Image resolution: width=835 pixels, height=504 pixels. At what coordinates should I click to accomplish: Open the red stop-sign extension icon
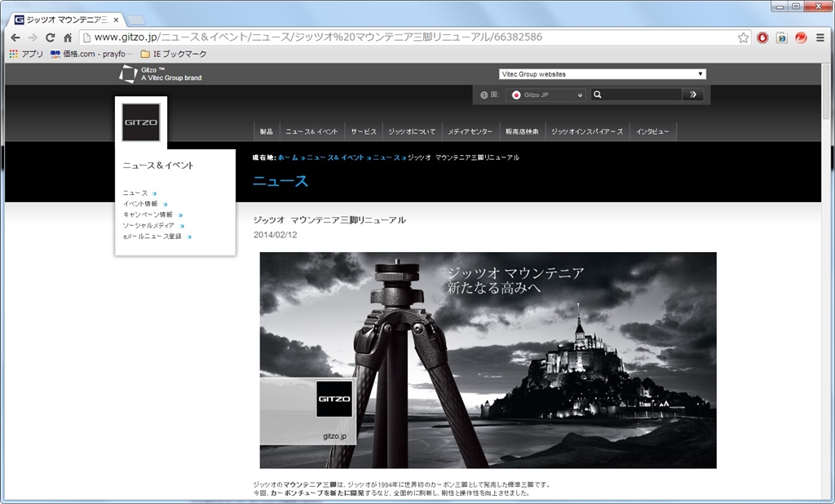coord(762,38)
